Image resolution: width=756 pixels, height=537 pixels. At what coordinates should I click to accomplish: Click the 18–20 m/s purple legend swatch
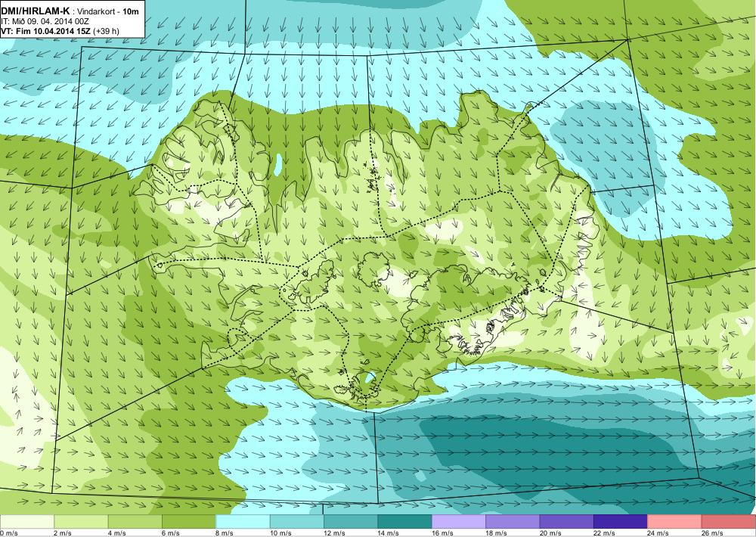coord(513,521)
